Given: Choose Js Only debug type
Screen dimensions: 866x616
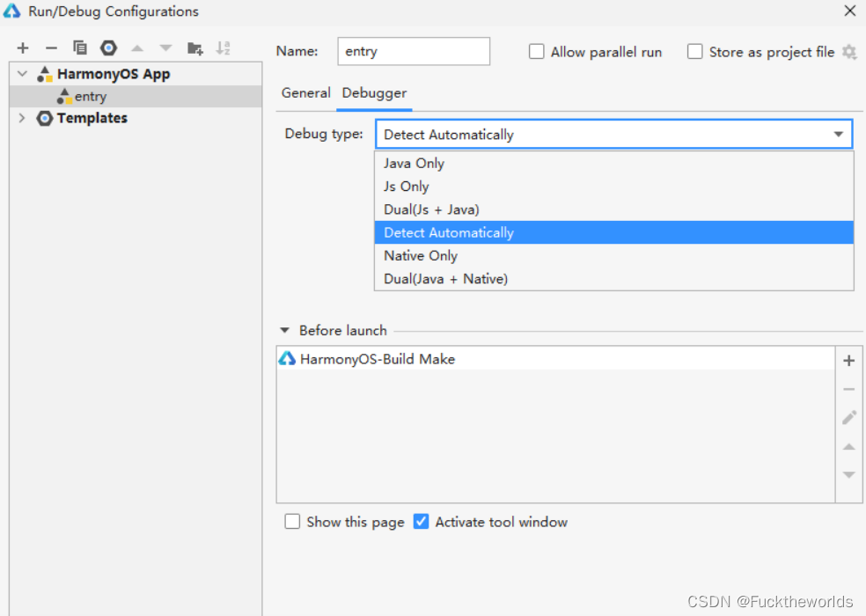Looking at the screenshot, I should click(614, 187).
